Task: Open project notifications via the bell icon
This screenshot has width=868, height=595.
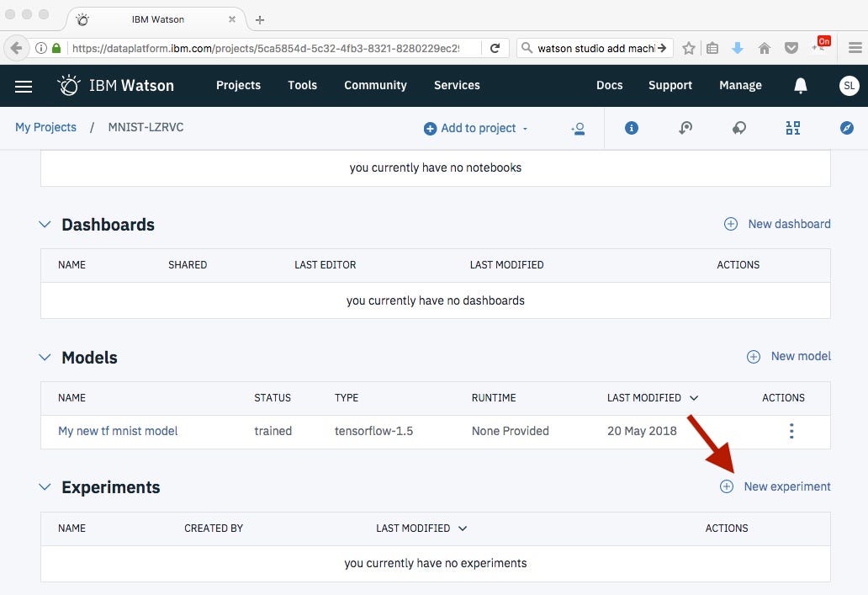Action: (x=800, y=85)
